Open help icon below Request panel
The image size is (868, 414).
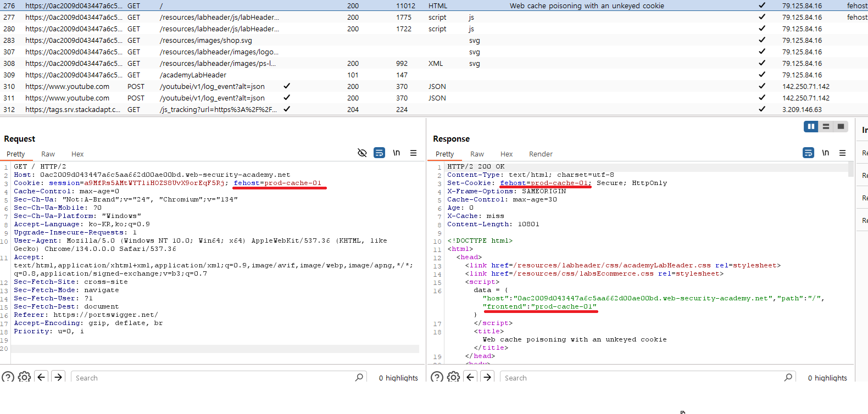[8, 377]
